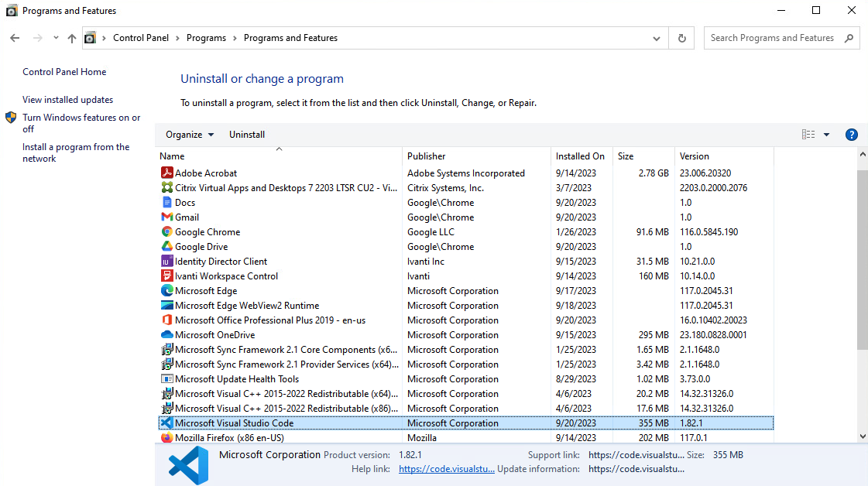This screenshot has width=868, height=486.
Task: Click the Google Chrome icon
Action: pyautogui.click(x=166, y=231)
